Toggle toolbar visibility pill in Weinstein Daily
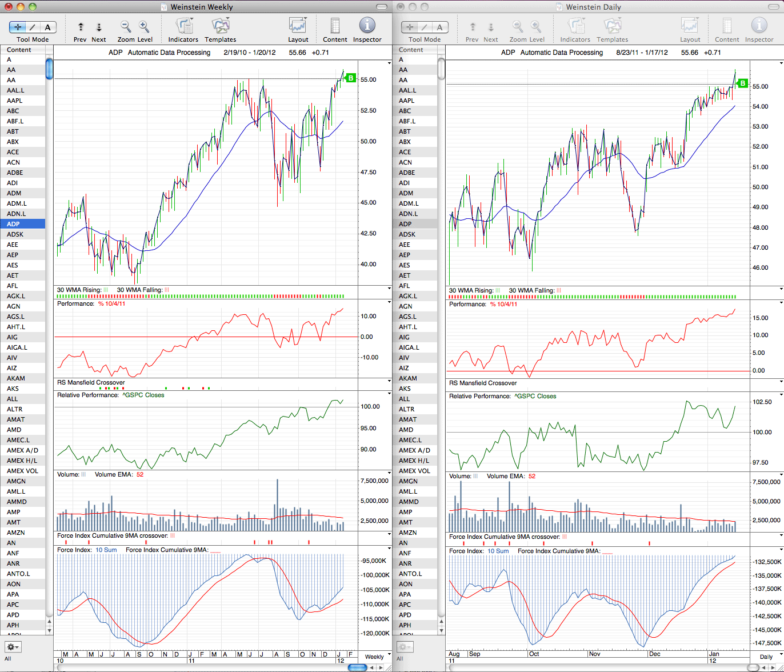Screen dimensions: 784x672 (x=774, y=7)
